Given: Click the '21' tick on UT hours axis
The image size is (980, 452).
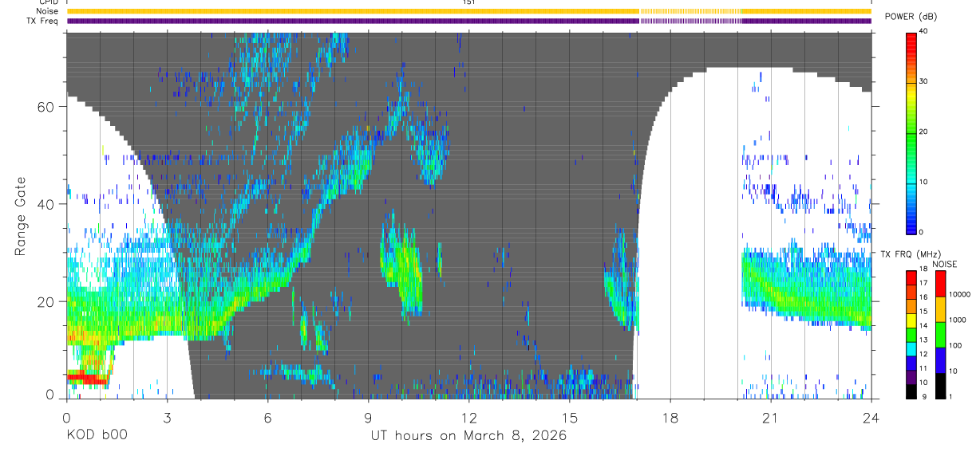Looking at the screenshot, I should tap(771, 417).
